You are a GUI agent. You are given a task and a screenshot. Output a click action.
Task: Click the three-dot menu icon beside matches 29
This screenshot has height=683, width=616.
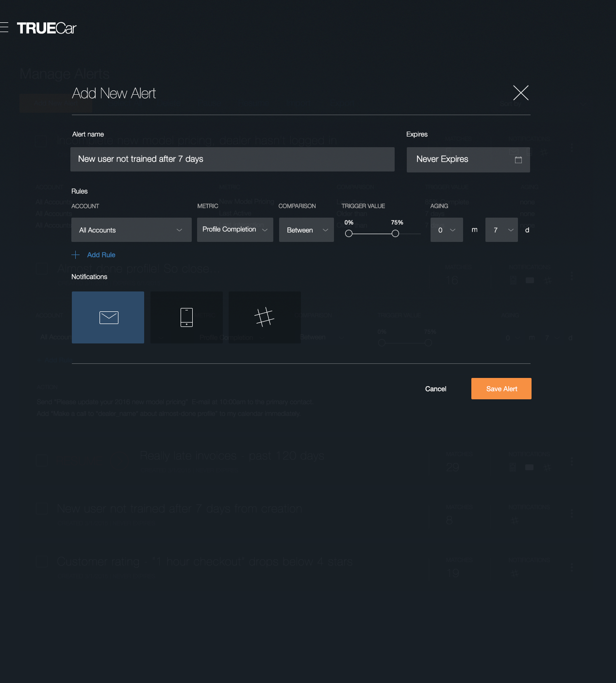tap(571, 461)
